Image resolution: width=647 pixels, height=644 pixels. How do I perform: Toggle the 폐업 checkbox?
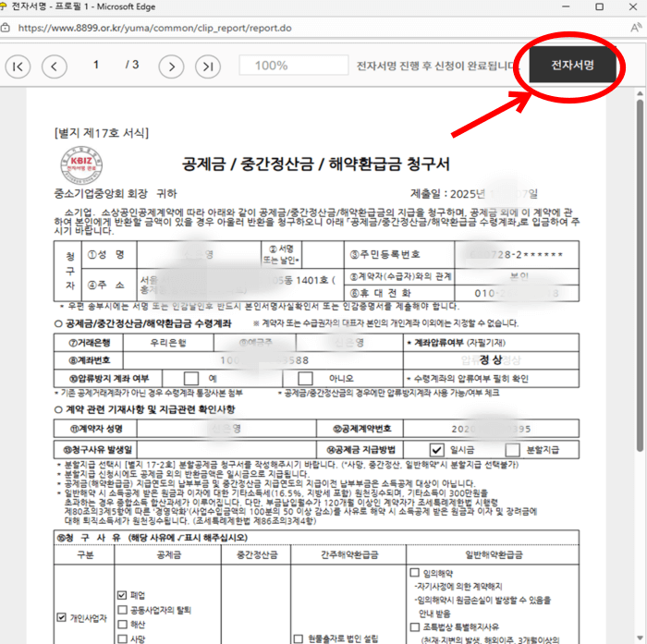[122, 595]
